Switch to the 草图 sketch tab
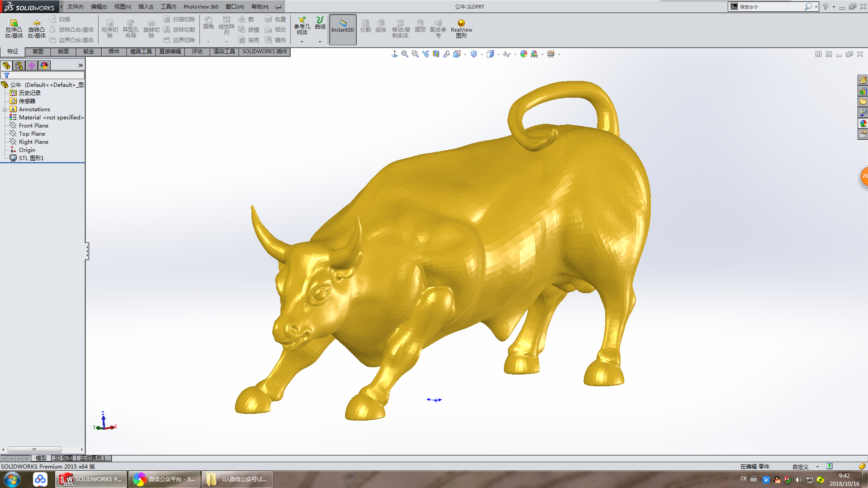This screenshot has width=868, height=488. coord(38,52)
